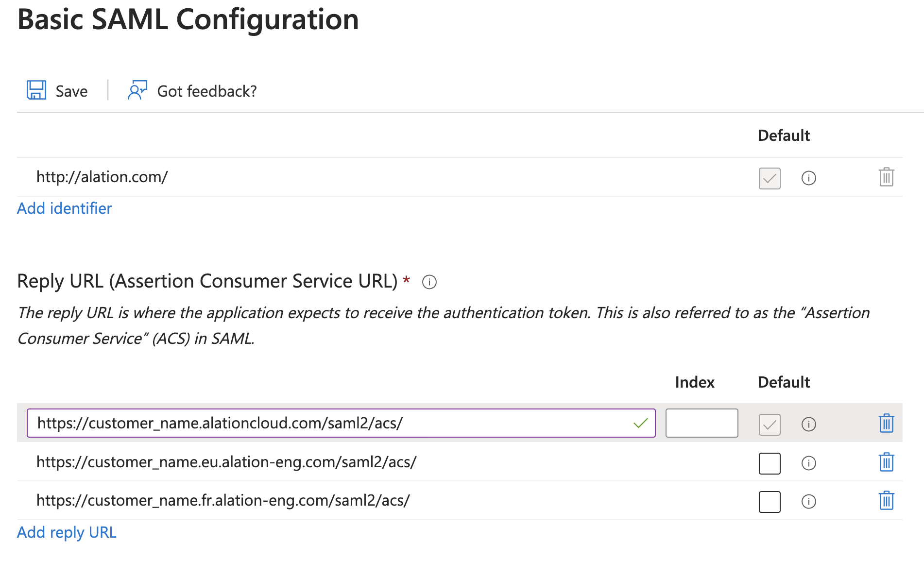This screenshot has height=561, width=924.
Task: Show info for eu.alation-eng.com default checkbox
Action: click(808, 463)
